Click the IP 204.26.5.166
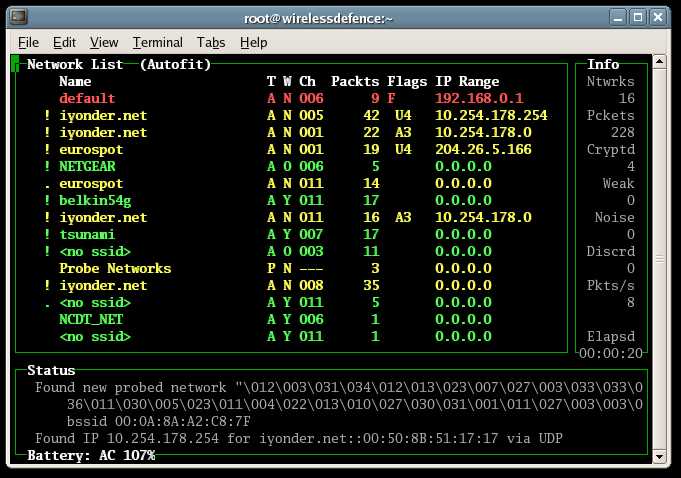Screen dimensions: 681x478 click(483, 149)
